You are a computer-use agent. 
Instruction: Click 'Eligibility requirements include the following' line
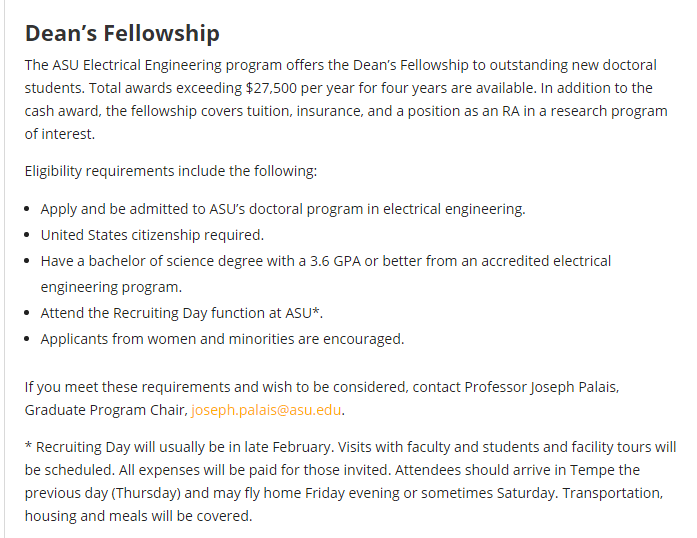pyautogui.click(x=170, y=170)
